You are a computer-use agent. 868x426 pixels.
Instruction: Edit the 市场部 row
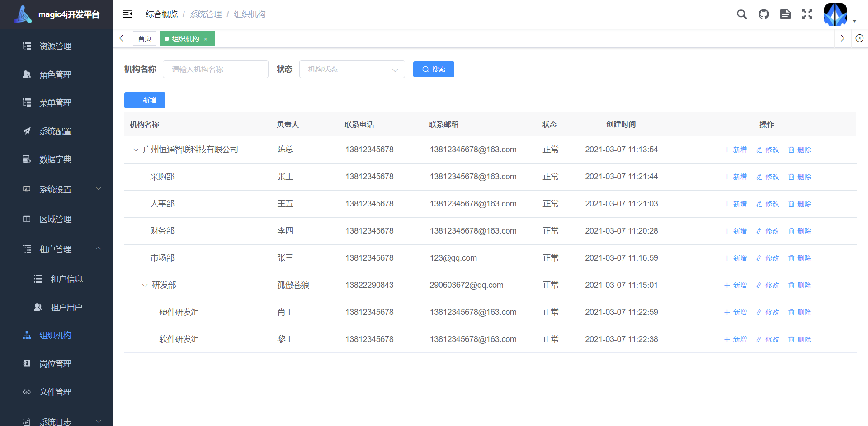pyautogui.click(x=768, y=258)
